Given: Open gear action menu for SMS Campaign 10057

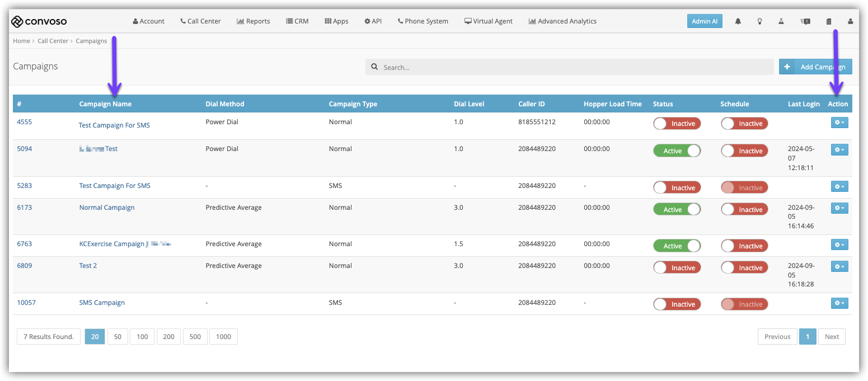Looking at the screenshot, I should click(839, 303).
